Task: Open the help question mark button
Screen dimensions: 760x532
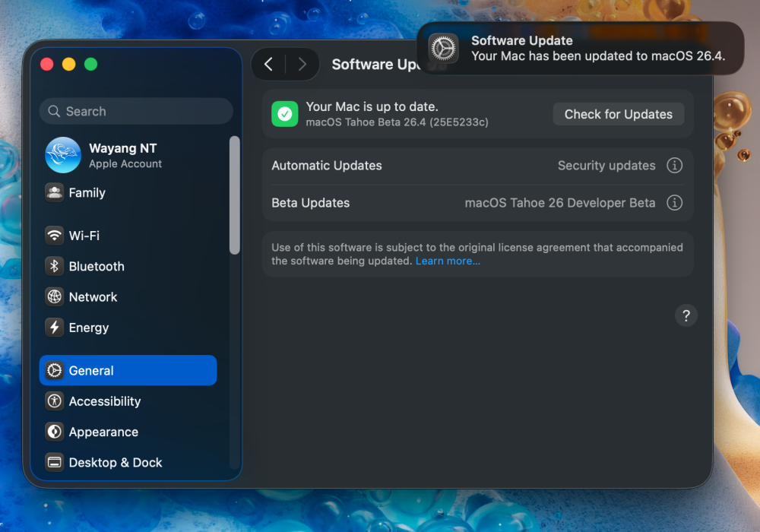Action: pyautogui.click(x=686, y=315)
